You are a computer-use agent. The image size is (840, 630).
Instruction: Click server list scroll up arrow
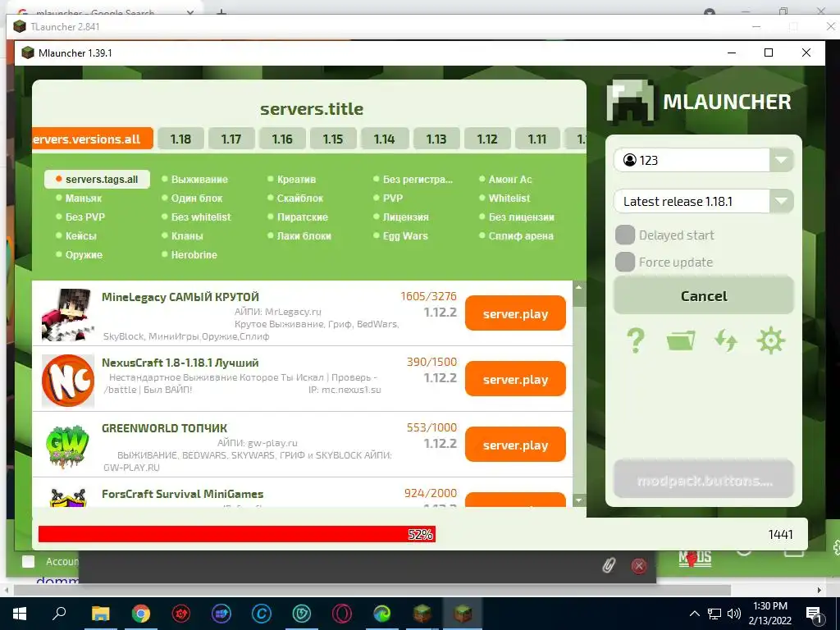578,288
